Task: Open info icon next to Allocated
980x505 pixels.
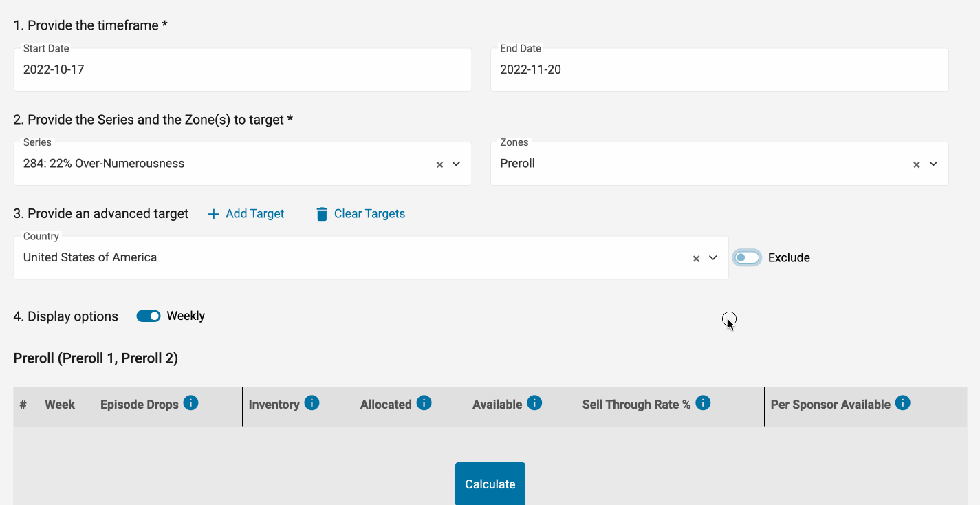Action: point(424,403)
